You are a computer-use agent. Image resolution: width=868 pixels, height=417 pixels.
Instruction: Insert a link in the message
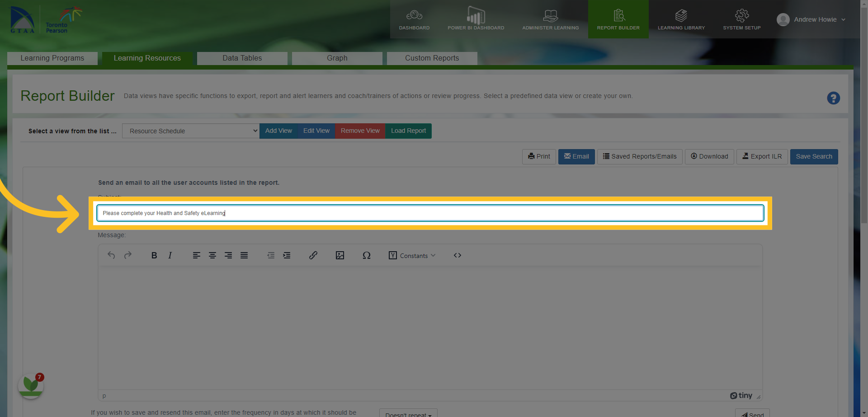pos(313,255)
